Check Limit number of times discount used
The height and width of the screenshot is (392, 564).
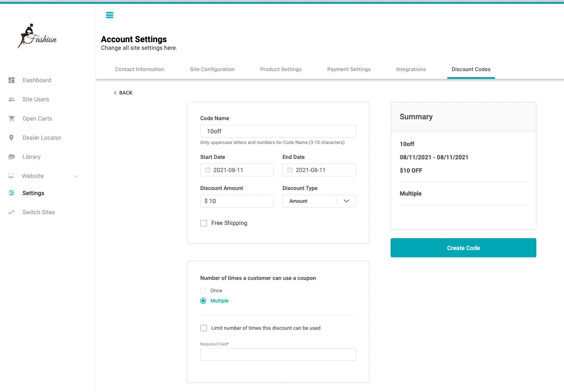pyautogui.click(x=204, y=328)
